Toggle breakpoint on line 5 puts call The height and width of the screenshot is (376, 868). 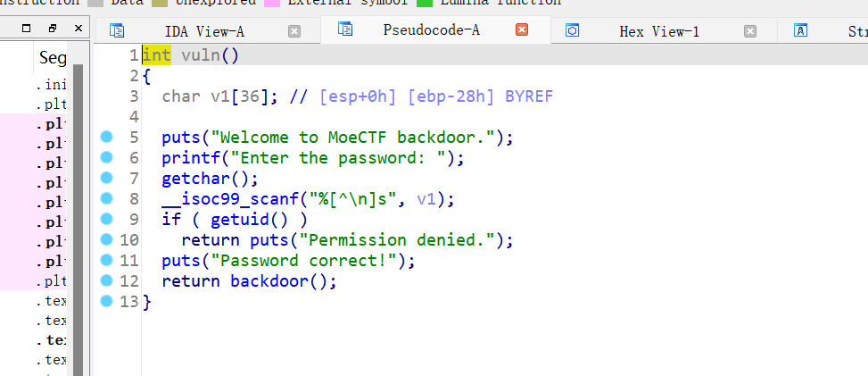(107, 137)
